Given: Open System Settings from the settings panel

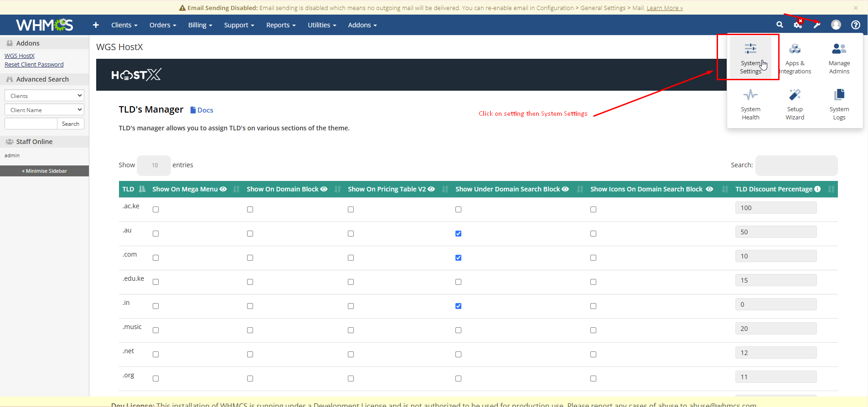Looking at the screenshot, I should point(750,57).
